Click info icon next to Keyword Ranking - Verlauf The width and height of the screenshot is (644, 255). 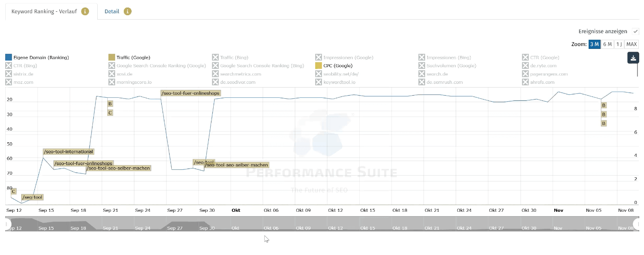[85, 11]
